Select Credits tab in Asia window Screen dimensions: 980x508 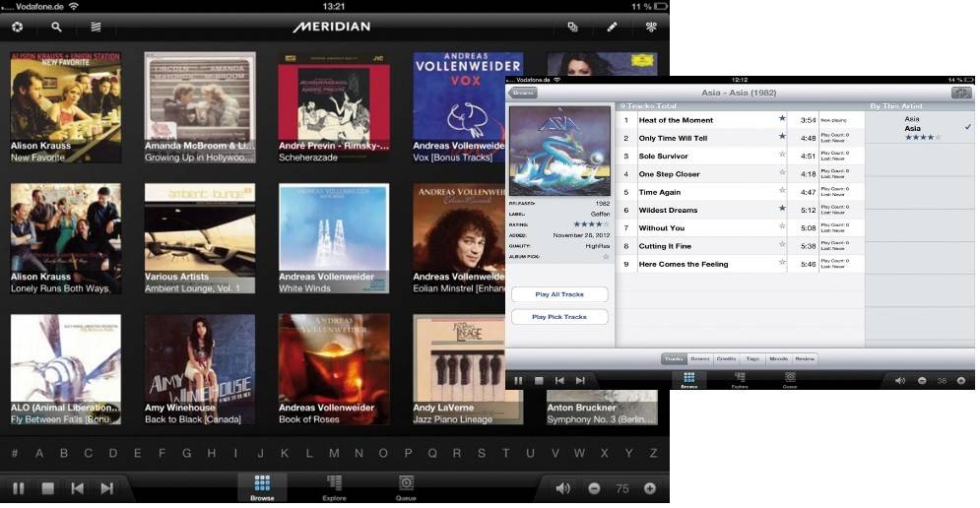(726, 358)
